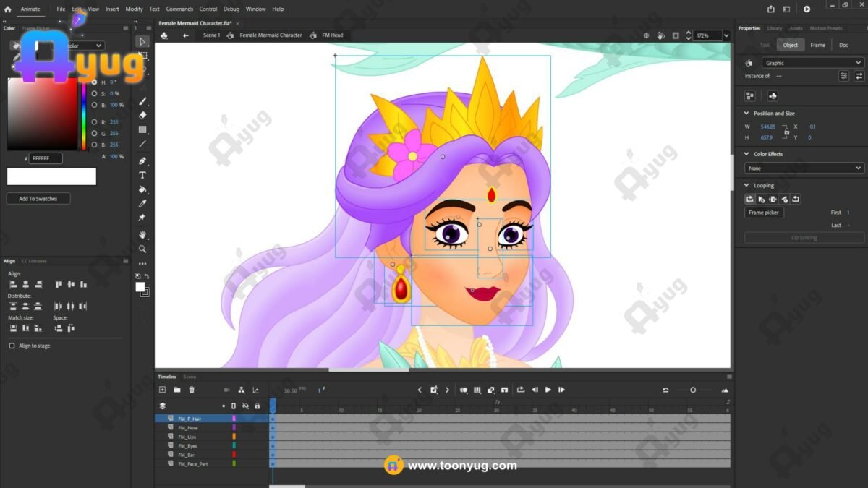Enable the Align to stage checkbox
The width and height of the screenshot is (868, 488).
[12, 346]
